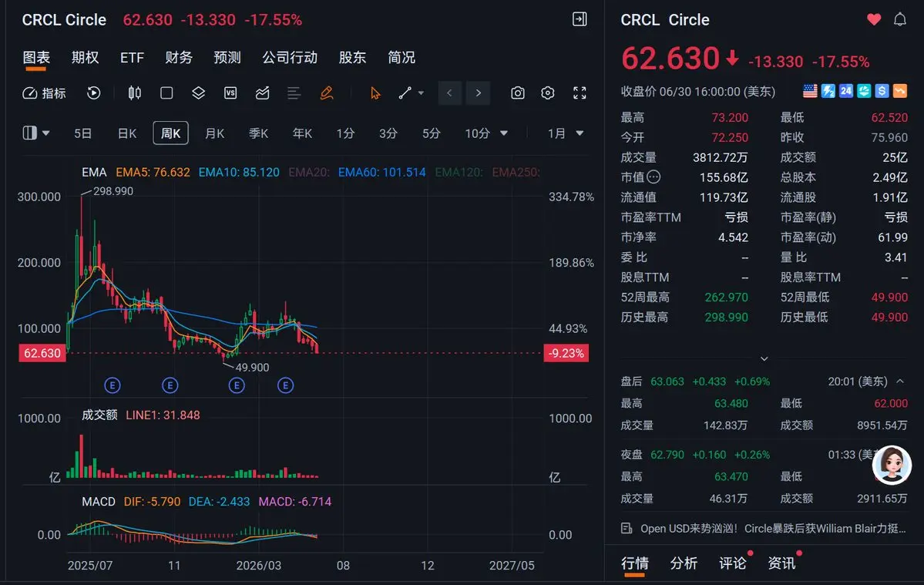Open the line tool dropdown arrow
Viewport: 924px width, 585px height.
pos(421,93)
